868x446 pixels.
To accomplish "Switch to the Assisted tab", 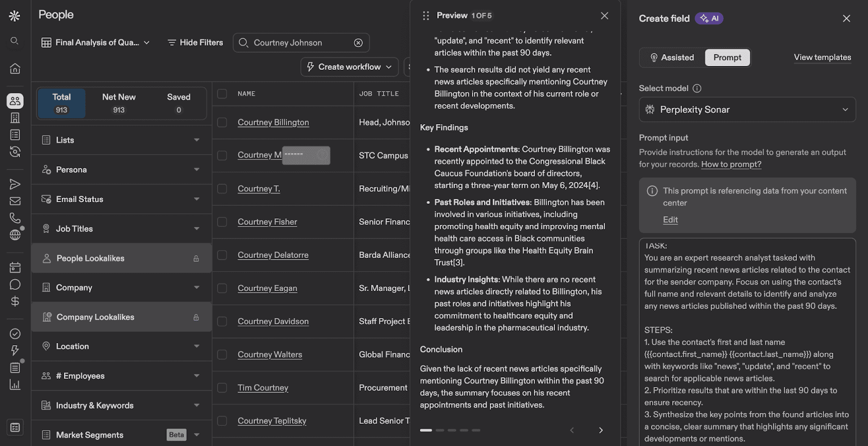I will [672, 57].
